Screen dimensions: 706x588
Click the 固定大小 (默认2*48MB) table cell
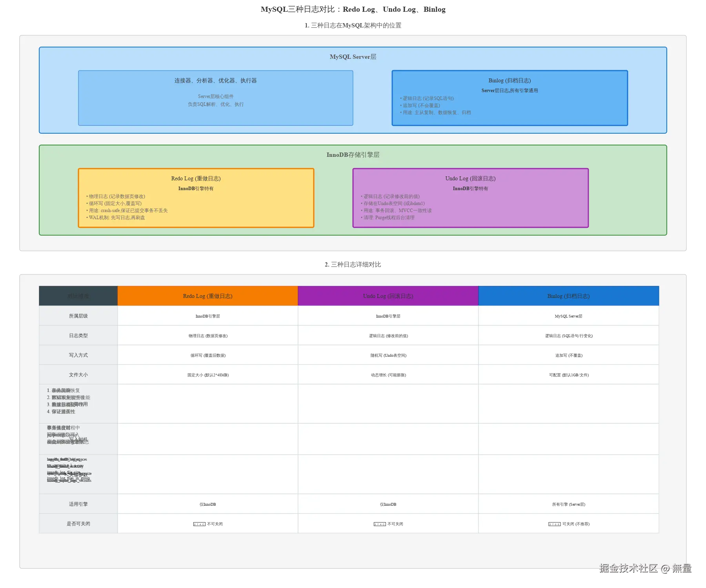[207, 374]
